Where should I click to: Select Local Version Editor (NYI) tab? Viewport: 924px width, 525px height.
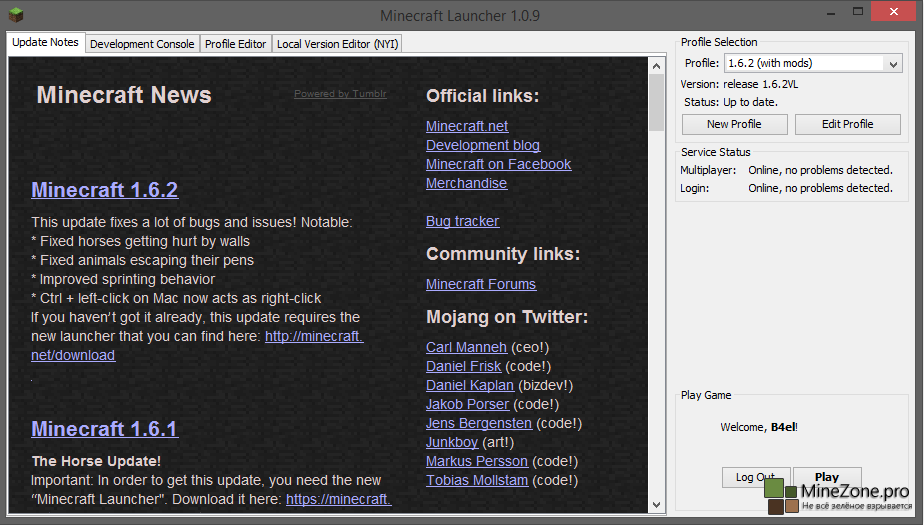pos(337,44)
